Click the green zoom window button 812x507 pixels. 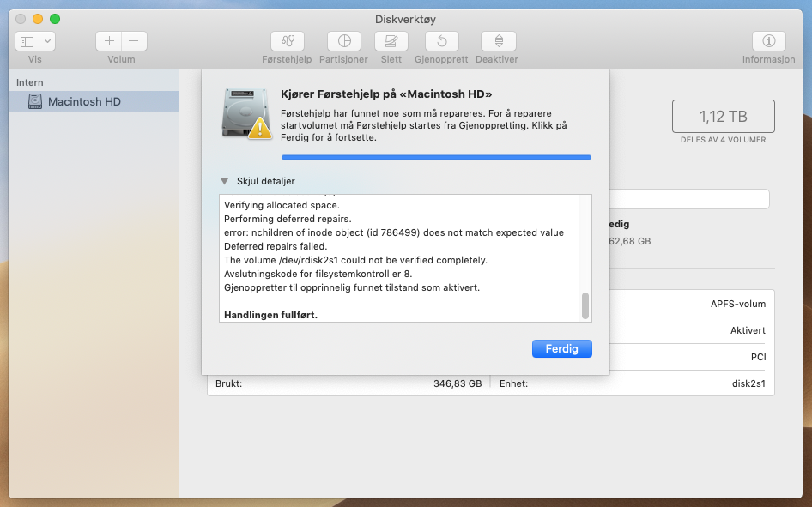55,19
